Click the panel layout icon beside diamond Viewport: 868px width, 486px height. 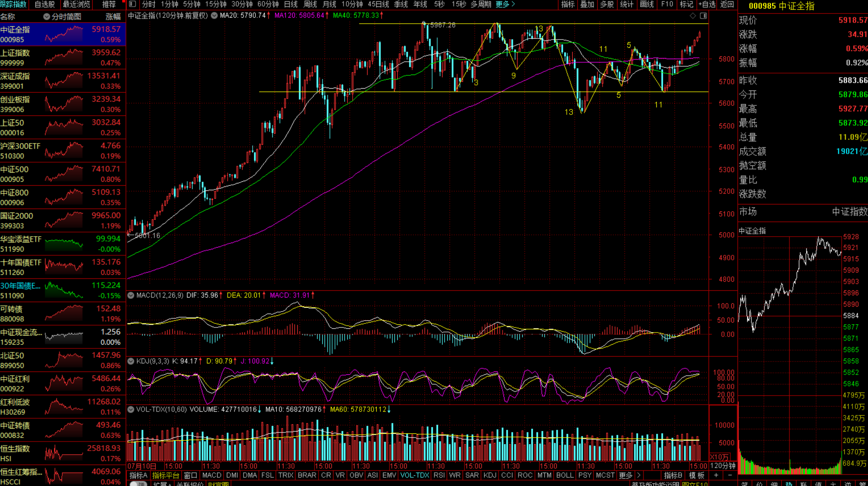[703, 16]
